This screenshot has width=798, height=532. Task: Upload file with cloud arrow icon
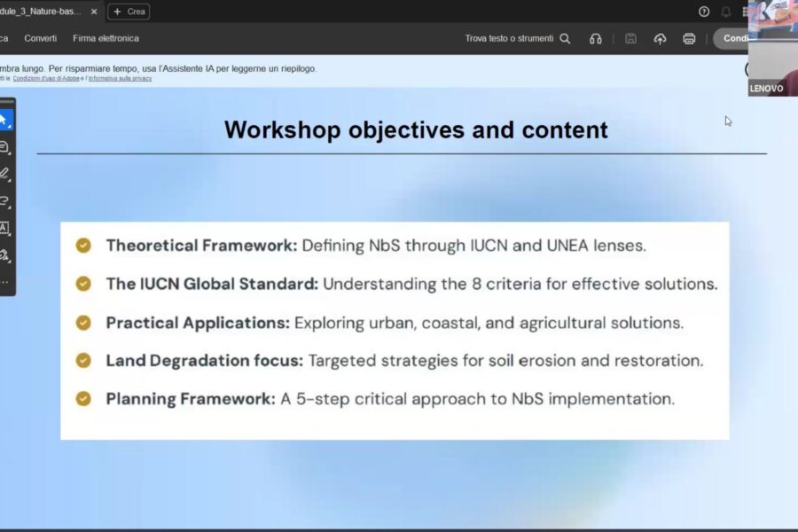(x=660, y=39)
